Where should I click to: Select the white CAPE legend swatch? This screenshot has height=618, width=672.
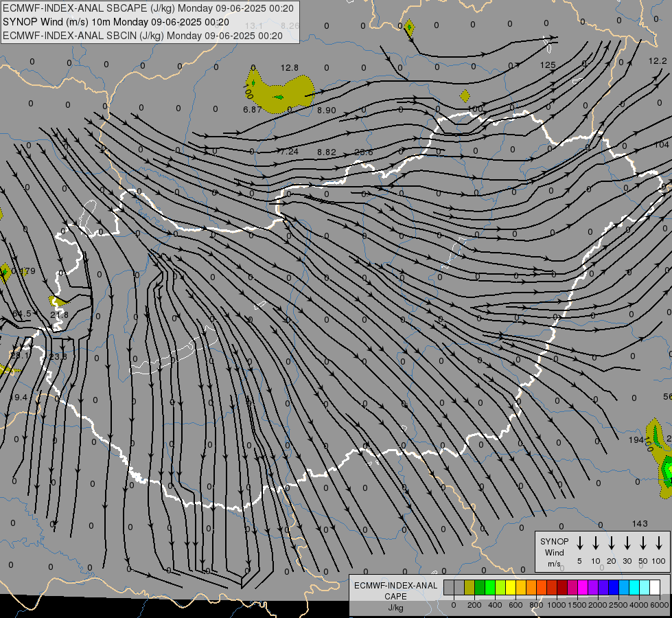click(655, 587)
